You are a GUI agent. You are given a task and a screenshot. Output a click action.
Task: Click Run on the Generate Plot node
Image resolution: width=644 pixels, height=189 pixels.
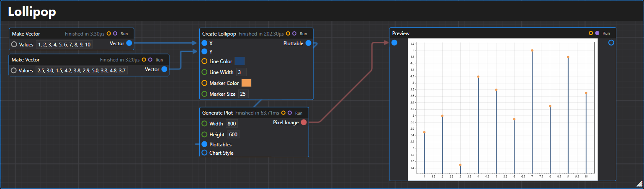click(x=299, y=113)
